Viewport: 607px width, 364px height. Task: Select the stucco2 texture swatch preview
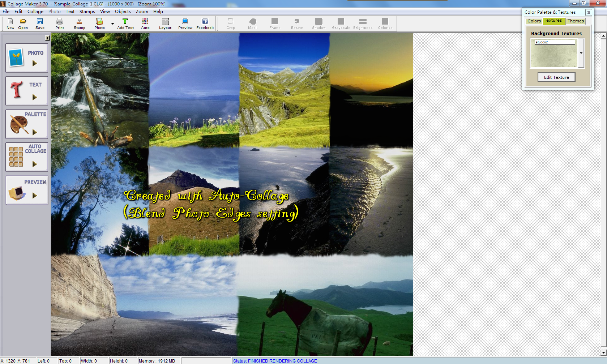[554, 56]
